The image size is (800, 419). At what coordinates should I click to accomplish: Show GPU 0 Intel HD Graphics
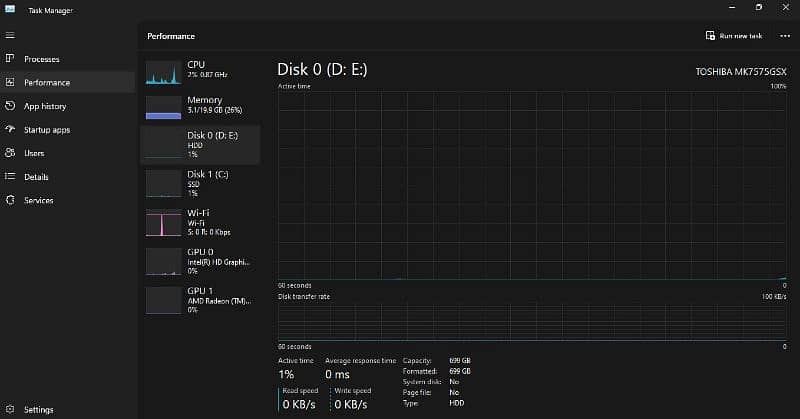point(200,261)
